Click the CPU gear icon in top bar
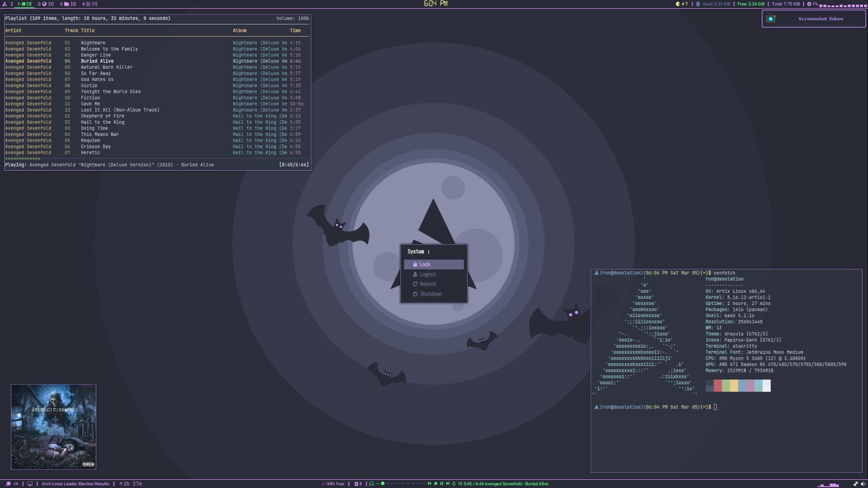This screenshot has width=868, height=488. pos(809,4)
